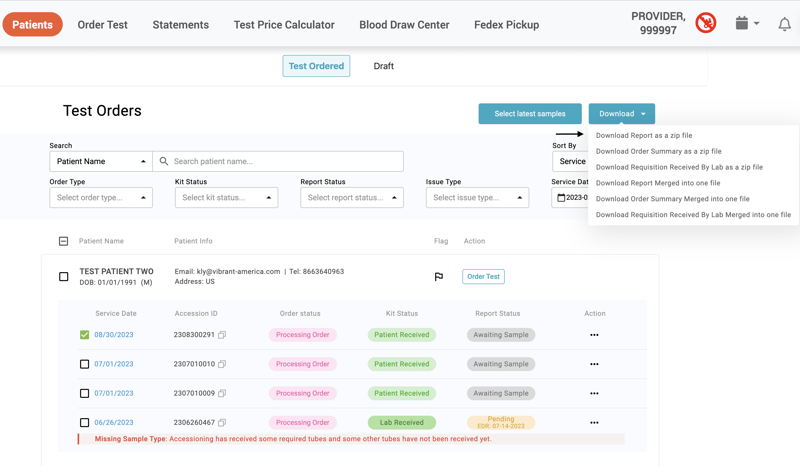Viewport: 800px width, 466px height.
Task: Open action menu for order 2307010010
Action: (x=594, y=364)
